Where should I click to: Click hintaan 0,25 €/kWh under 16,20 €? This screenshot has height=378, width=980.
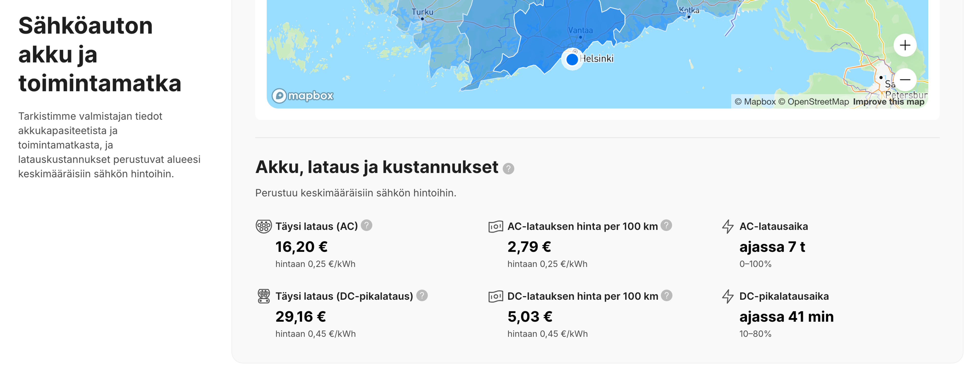click(x=315, y=264)
